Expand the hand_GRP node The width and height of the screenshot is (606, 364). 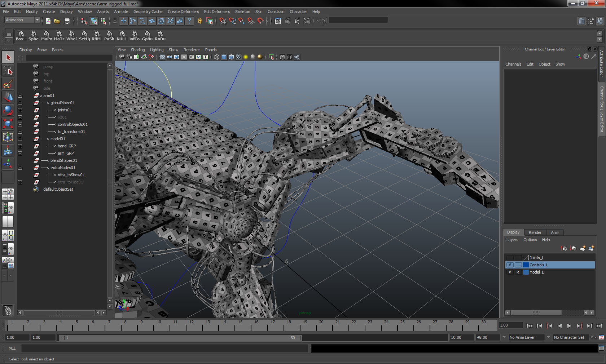click(20, 146)
